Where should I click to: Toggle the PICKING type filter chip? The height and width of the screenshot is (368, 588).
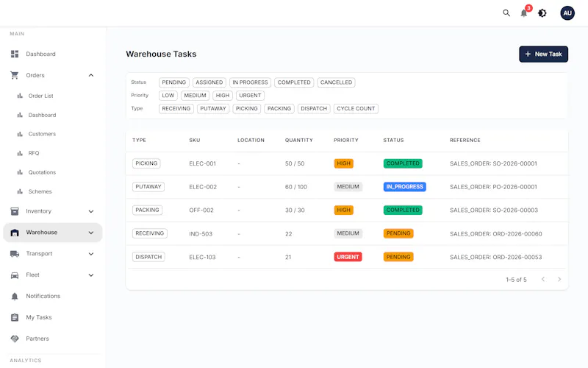click(x=247, y=108)
